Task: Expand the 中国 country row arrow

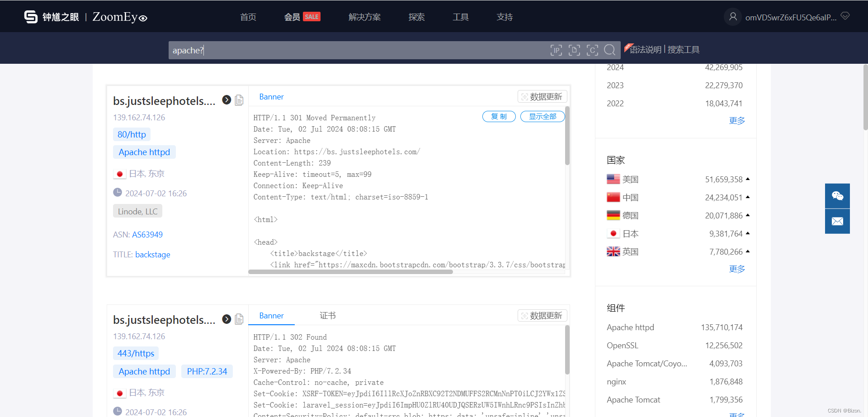Action: point(748,197)
